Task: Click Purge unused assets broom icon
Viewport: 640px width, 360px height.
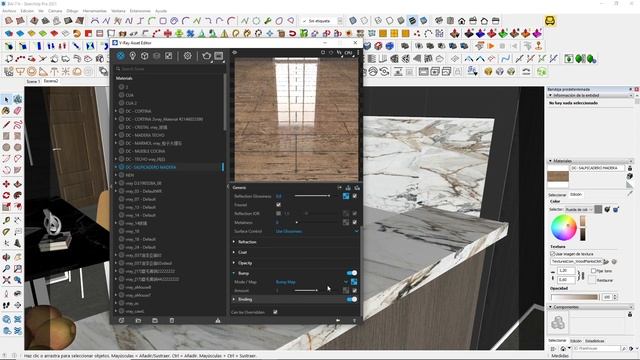Action: click(218, 320)
